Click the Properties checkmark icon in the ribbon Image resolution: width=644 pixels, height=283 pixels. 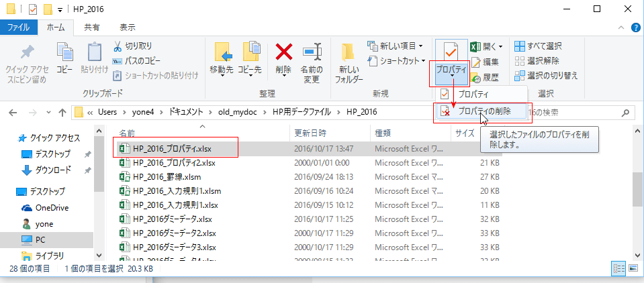pyautogui.click(x=451, y=52)
